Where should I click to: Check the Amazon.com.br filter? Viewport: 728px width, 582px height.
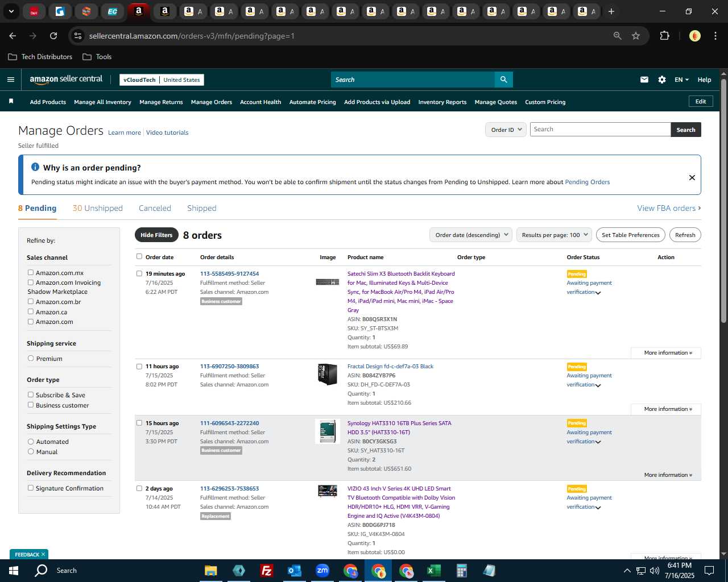click(x=31, y=301)
